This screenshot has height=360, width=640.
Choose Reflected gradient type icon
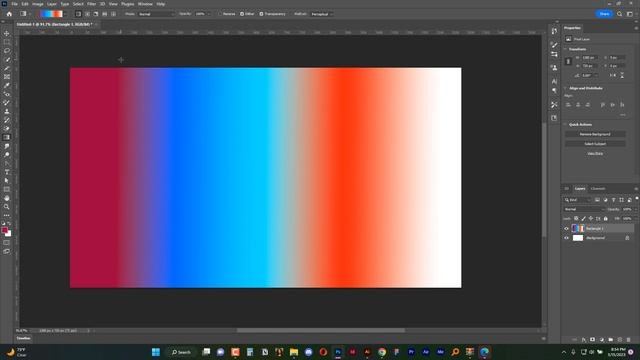104,14
